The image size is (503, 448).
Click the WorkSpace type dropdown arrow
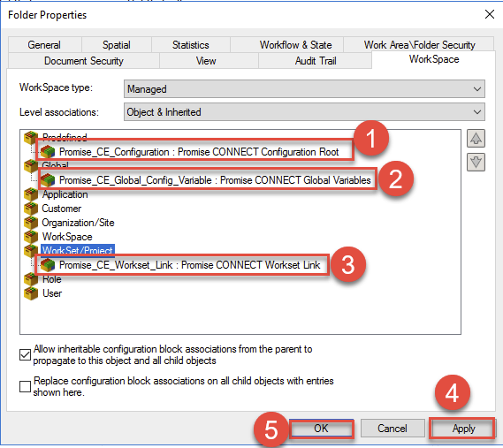point(477,89)
